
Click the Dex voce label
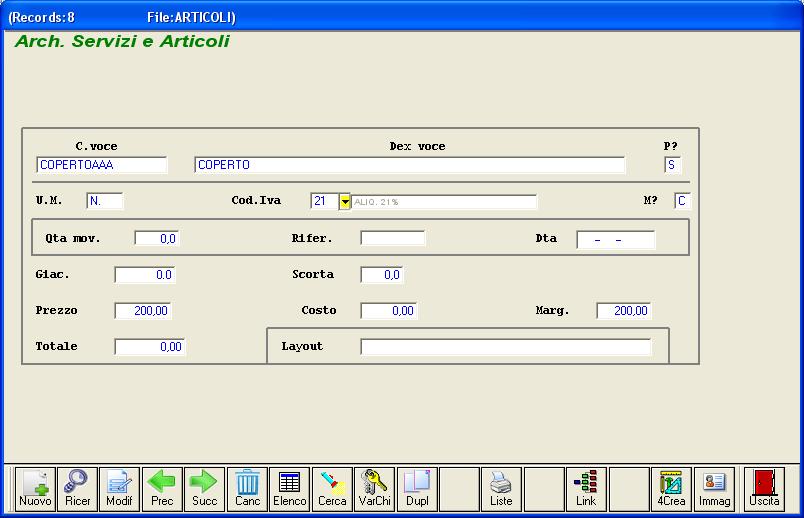(417, 146)
